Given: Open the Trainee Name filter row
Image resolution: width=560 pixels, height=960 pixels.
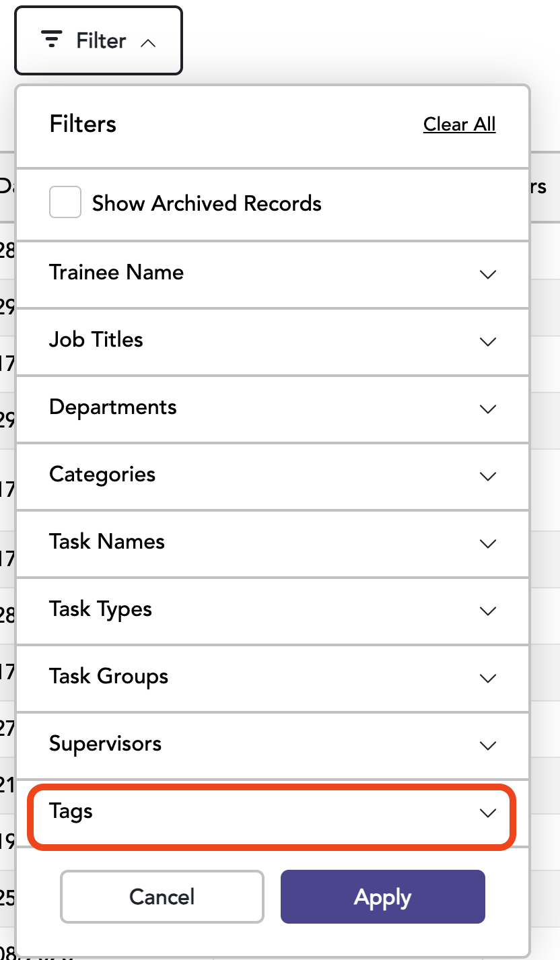Looking at the screenshot, I should click(272, 274).
